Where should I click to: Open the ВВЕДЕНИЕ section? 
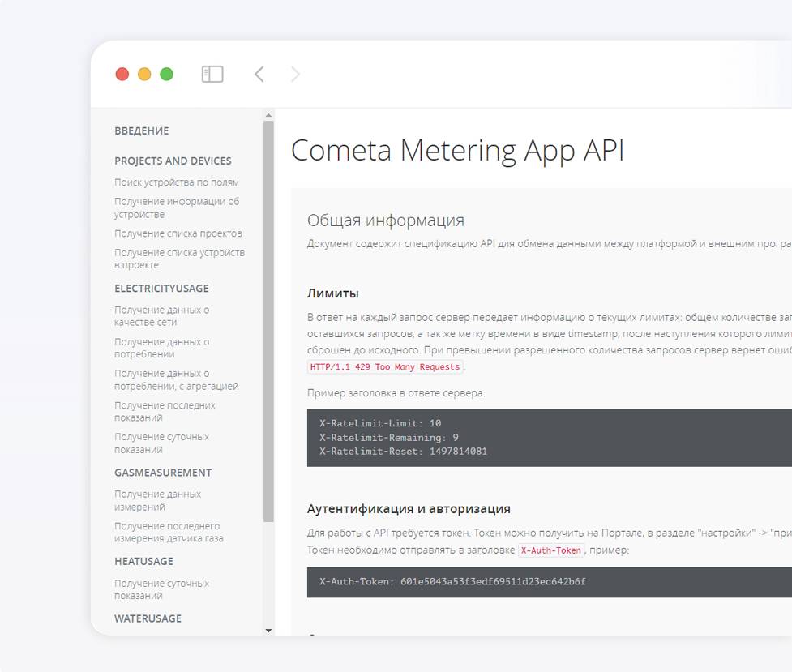(x=141, y=131)
